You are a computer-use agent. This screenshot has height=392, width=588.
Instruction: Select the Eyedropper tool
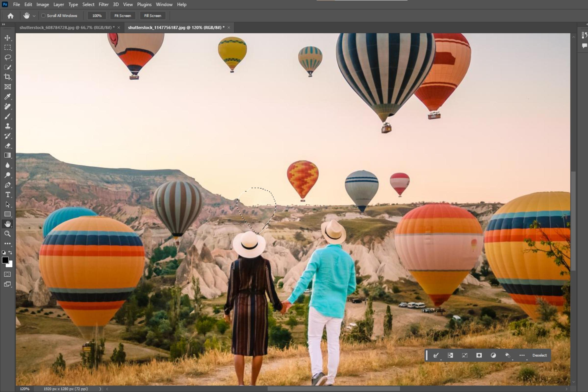pos(8,97)
